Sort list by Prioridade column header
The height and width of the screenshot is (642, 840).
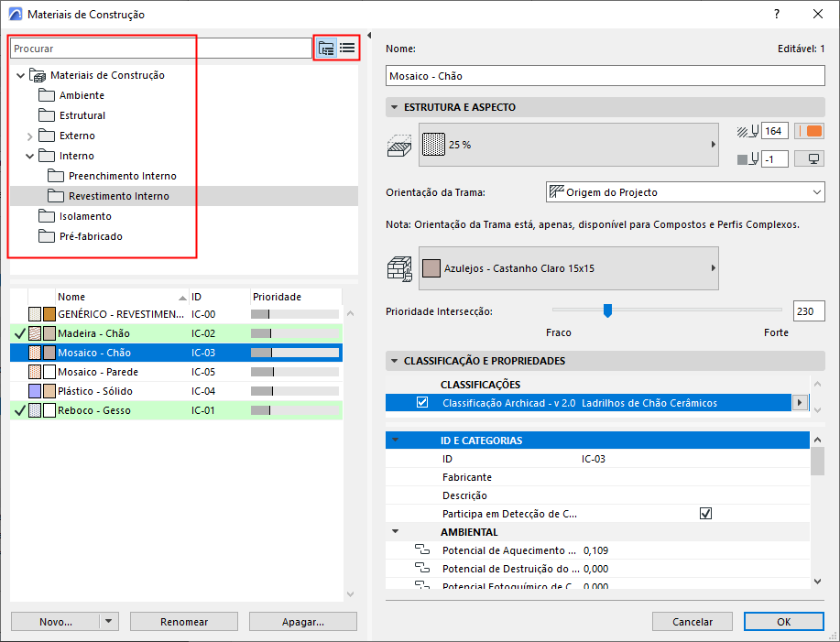[x=296, y=297]
